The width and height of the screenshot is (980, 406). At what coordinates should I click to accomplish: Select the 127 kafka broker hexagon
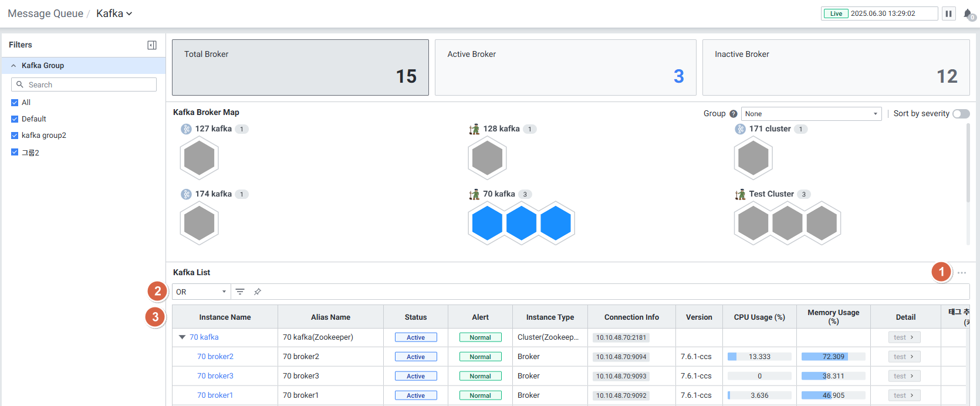pos(200,158)
